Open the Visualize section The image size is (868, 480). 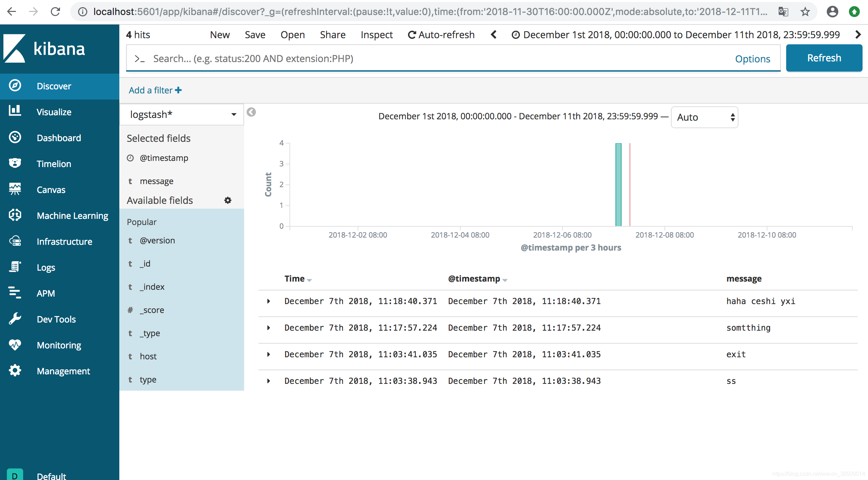pyautogui.click(x=54, y=111)
